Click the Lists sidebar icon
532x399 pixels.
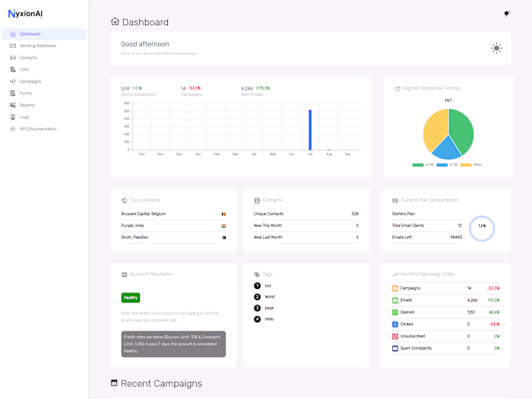(13, 70)
